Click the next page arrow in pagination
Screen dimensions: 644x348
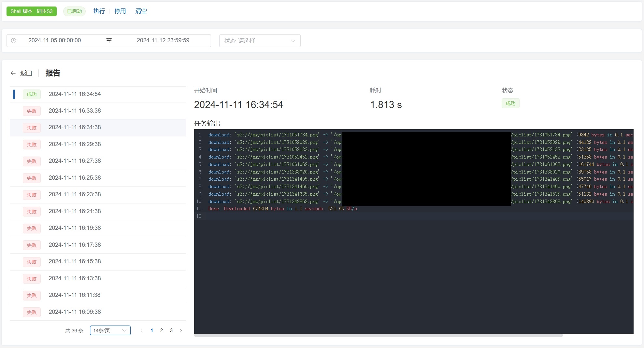[181, 330]
